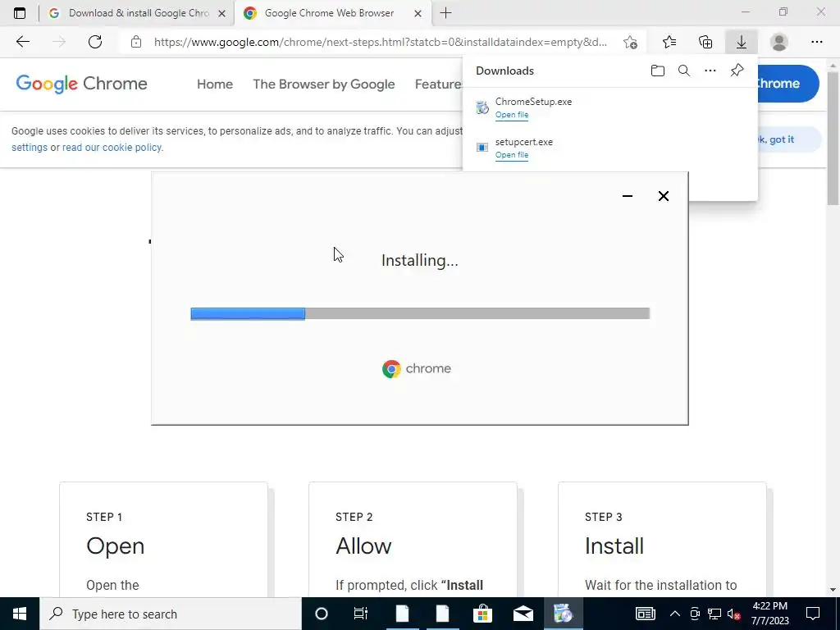Open the Home navigation item

[215, 84]
